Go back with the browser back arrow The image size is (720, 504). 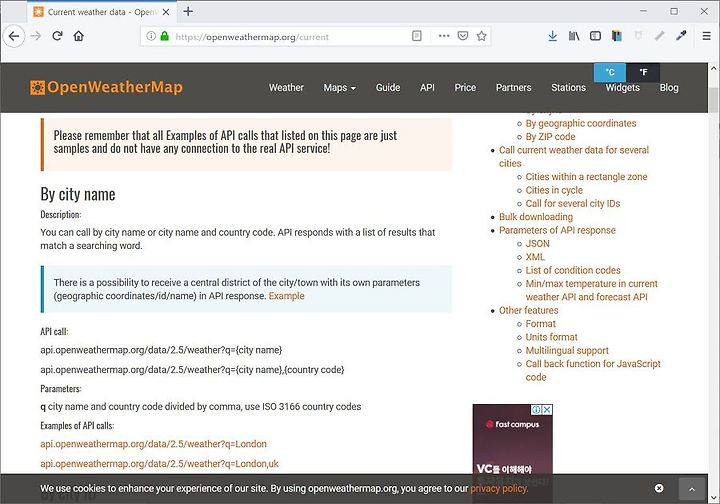(x=14, y=36)
